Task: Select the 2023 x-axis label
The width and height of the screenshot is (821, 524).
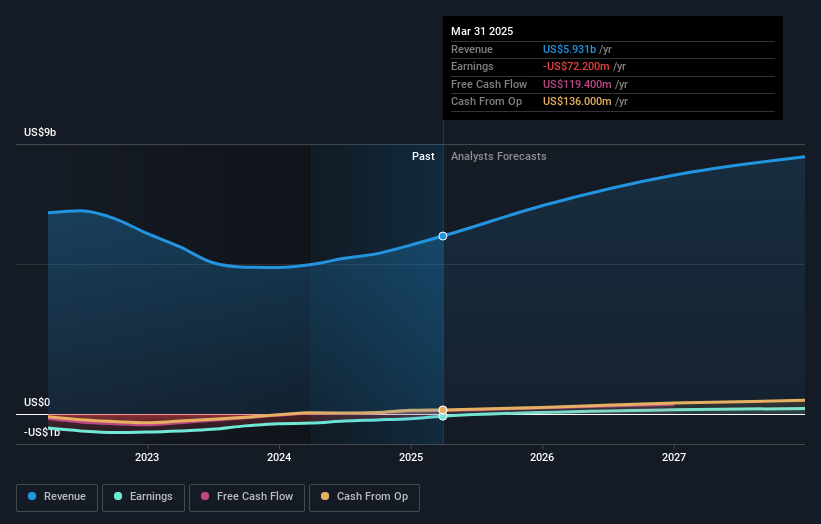Action: coord(147,457)
